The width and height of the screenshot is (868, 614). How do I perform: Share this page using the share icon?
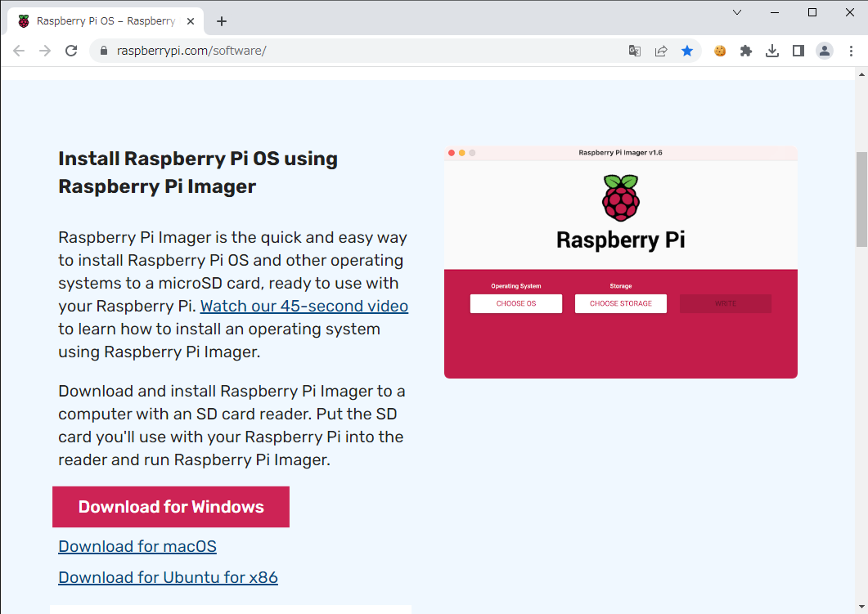[661, 51]
